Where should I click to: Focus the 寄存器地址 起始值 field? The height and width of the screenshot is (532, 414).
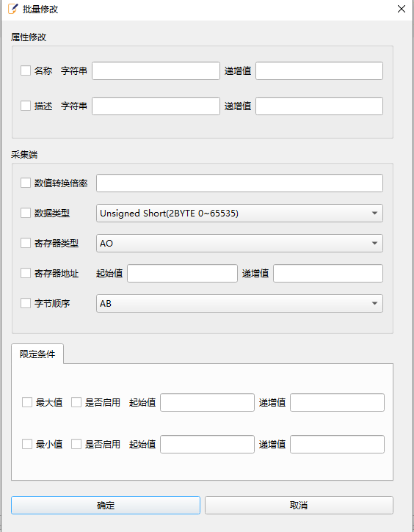(x=182, y=274)
